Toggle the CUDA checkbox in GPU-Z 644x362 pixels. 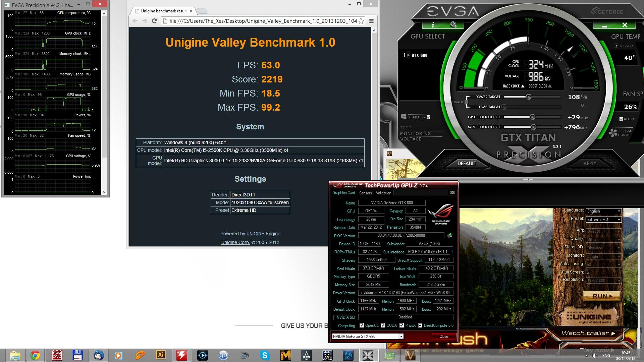383,325
